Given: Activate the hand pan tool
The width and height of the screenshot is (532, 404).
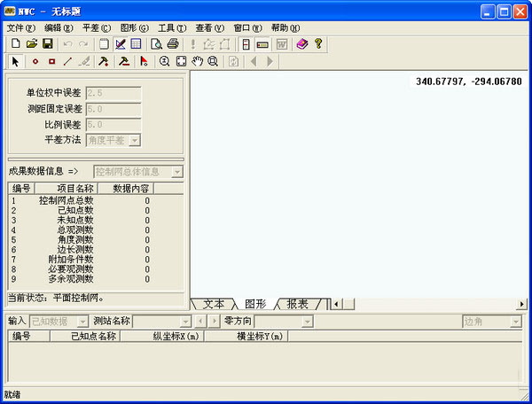Looking at the screenshot, I should click(198, 61).
